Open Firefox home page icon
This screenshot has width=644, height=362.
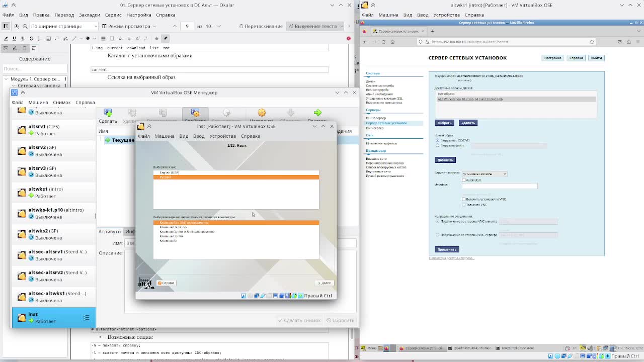point(392,42)
